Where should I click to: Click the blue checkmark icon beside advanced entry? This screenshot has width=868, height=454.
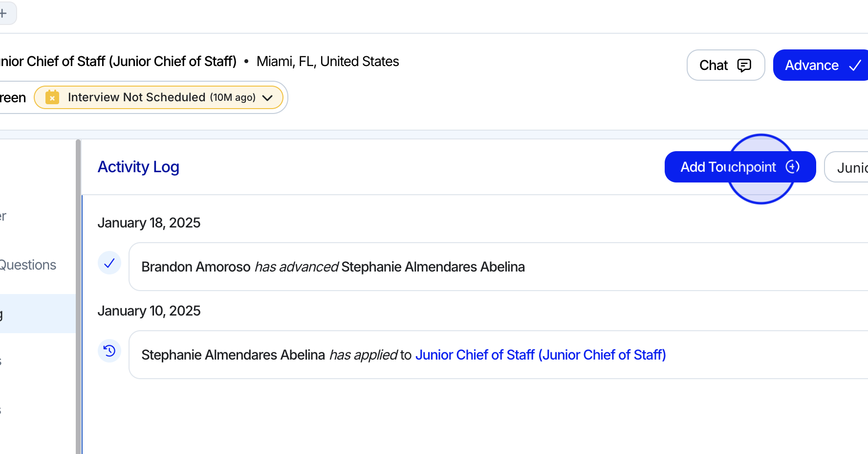(109, 263)
